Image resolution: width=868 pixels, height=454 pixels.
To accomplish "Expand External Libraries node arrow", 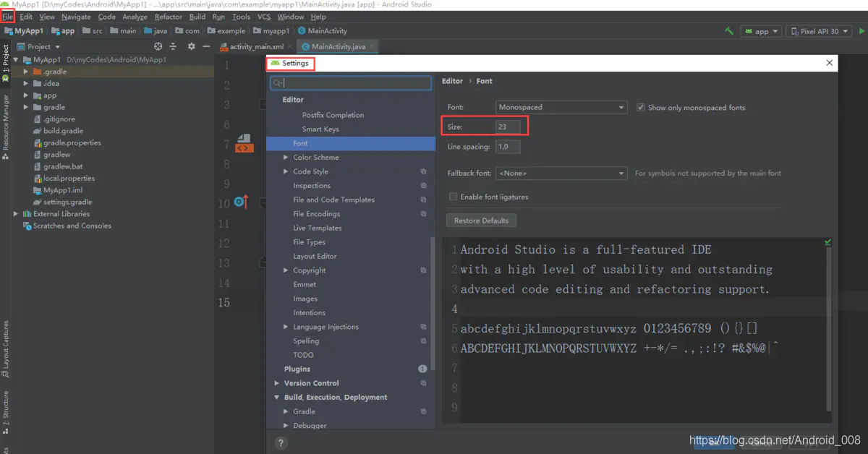I will [x=16, y=214].
